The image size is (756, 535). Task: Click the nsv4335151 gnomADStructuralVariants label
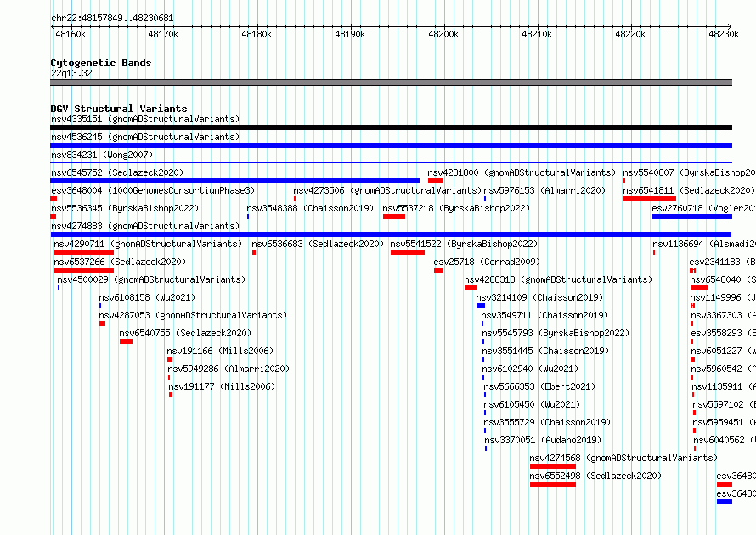pyautogui.click(x=145, y=119)
